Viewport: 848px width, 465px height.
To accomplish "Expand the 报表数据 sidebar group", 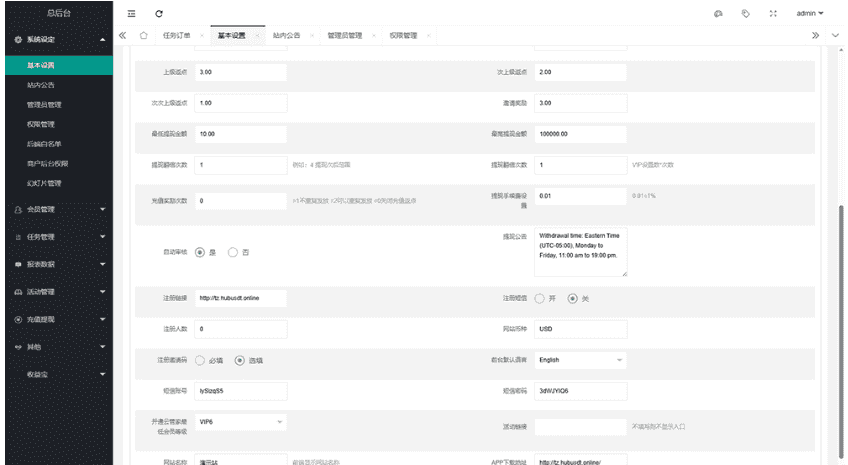I will click(102, 264).
